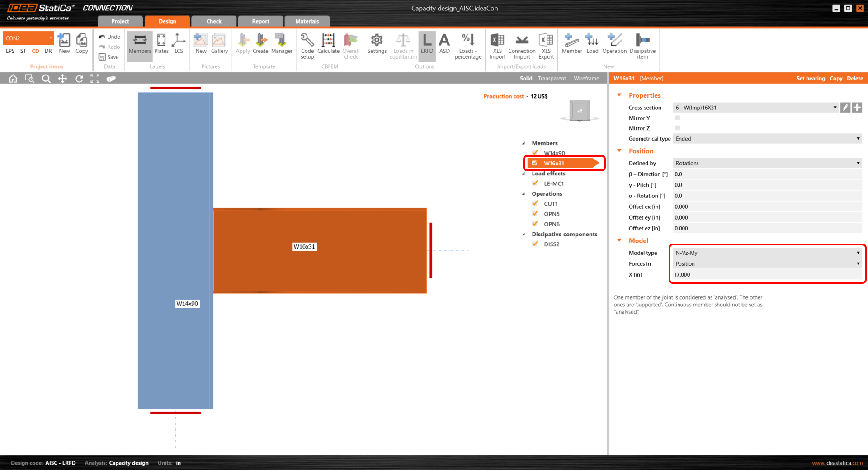Open Code setup
The image size is (868, 470).
307,45
